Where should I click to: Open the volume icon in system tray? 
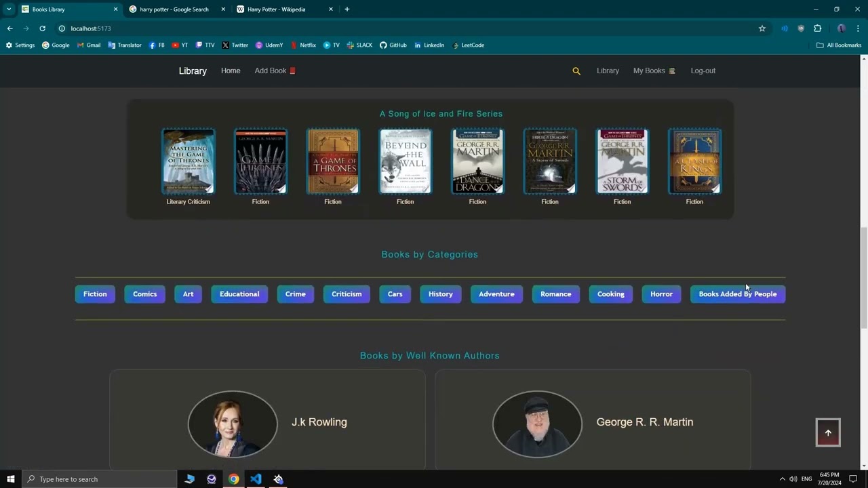(x=793, y=479)
